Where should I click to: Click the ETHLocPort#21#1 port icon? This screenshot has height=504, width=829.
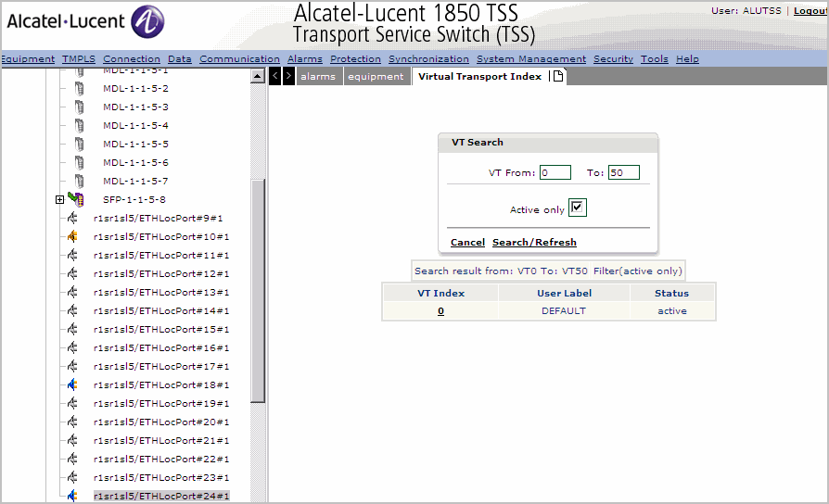pos(72,439)
